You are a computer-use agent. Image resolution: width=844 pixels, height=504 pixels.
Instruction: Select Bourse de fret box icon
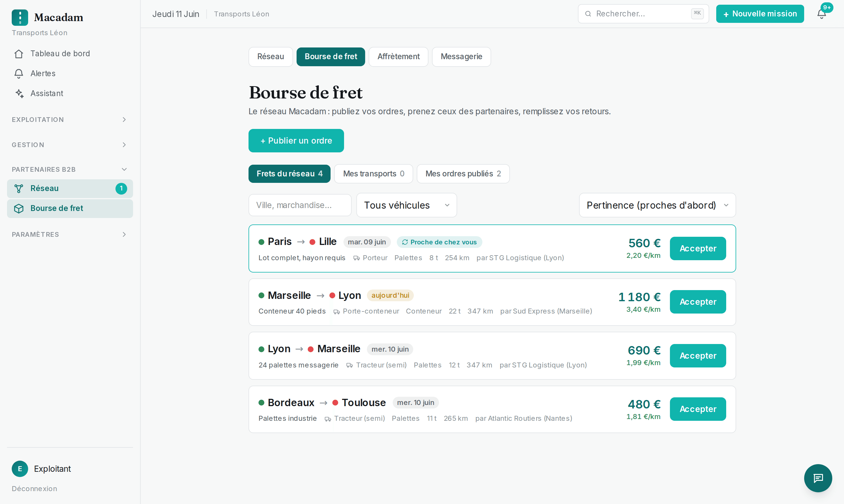[x=19, y=209]
